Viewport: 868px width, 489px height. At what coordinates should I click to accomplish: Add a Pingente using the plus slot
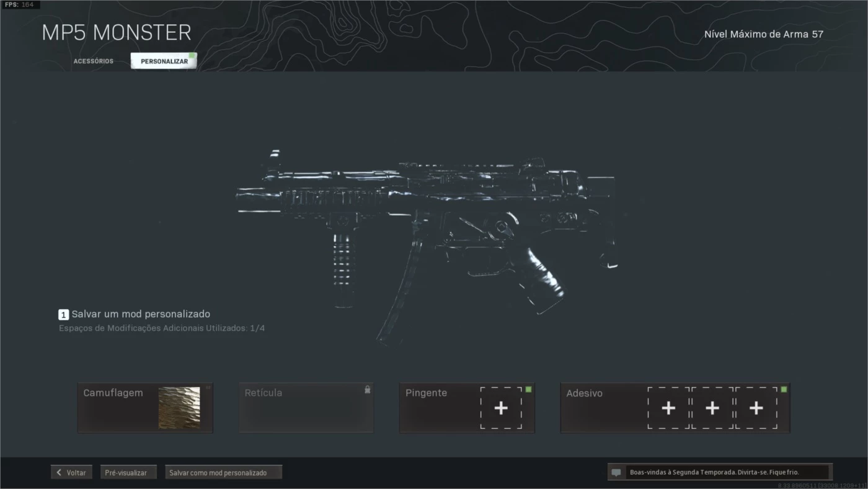[x=501, y=408]
